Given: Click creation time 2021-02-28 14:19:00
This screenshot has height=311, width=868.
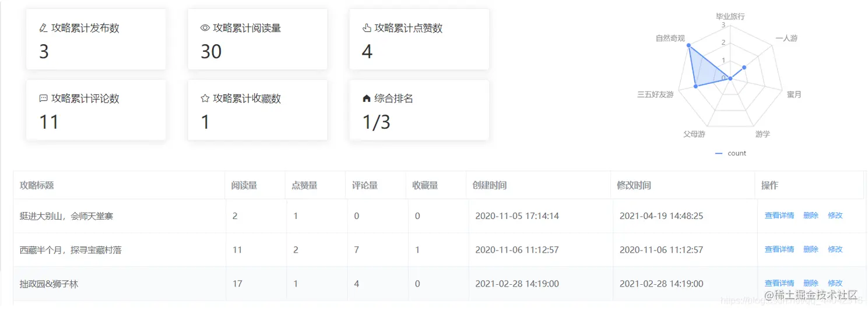Looking at the screenshot, I should click(x=517, y=284).
